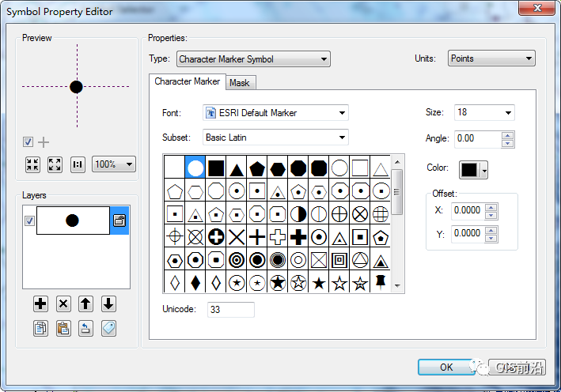This screenshot has height=392, width=561.
Task: Pick the solid black diamond character
Action: (x=195, y=283)
